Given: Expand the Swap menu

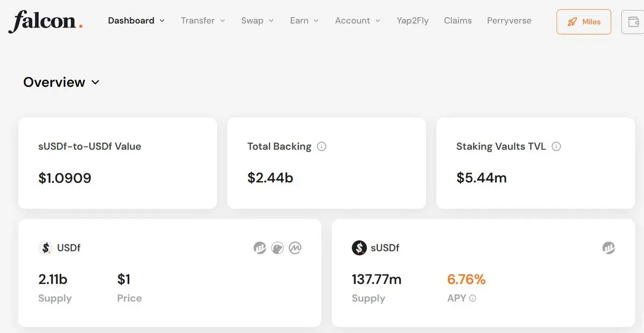Looking at the screenshot, I should click(x=257, y=21).
